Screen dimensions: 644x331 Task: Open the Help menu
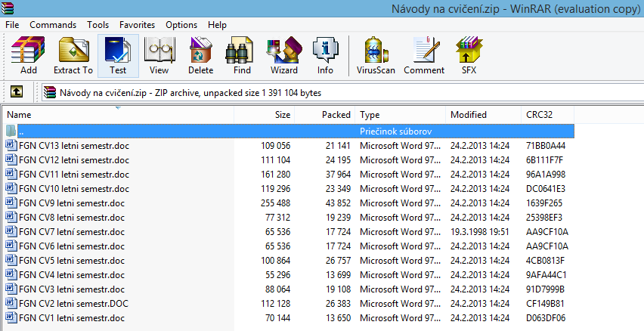[x=217, y=25]
